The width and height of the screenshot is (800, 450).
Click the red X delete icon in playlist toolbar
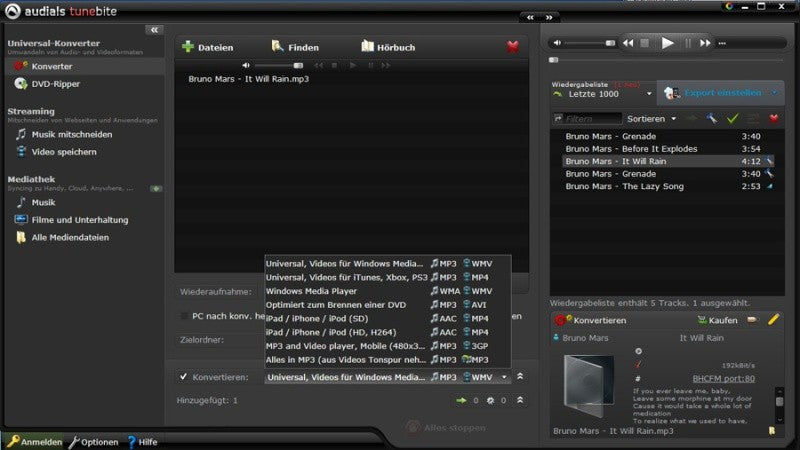pyautogui.click(x=774, y=119)
